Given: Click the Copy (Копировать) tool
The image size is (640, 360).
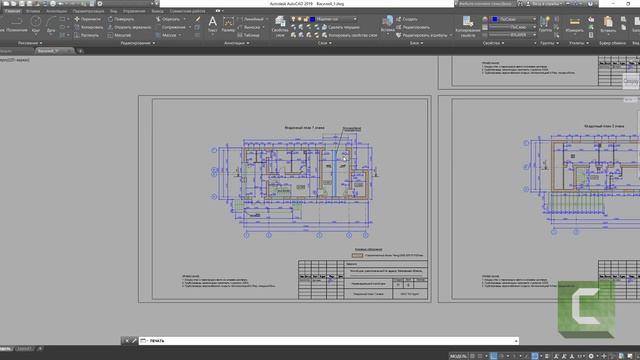Looking at the screenshot, I should tap(88, 27).
